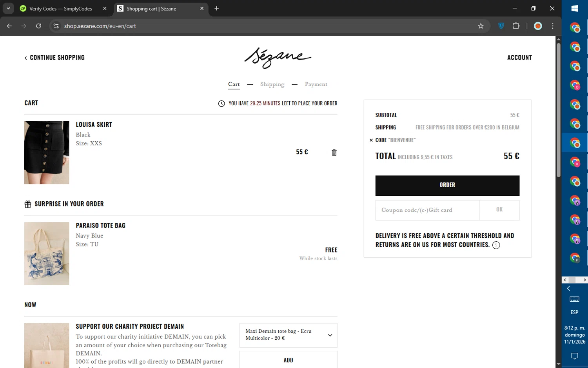Open the Account page
This screenshot has height=368, width=588.
click(x=519, y=58)
